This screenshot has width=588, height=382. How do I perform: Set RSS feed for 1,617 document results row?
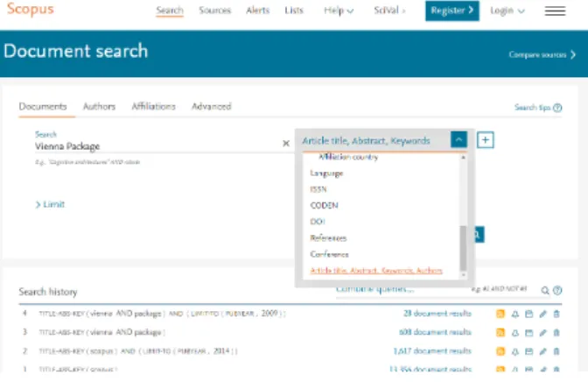click(x=500, y=351)
